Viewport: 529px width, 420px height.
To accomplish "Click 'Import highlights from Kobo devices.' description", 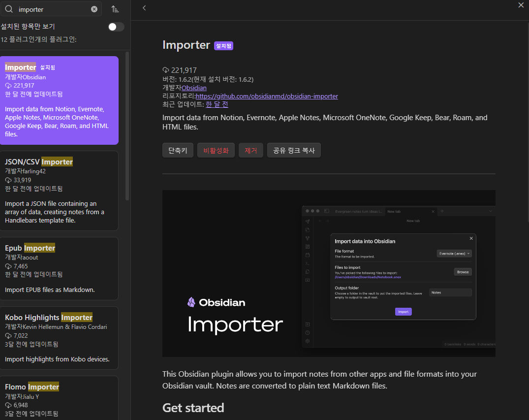I will coord(57,359).
